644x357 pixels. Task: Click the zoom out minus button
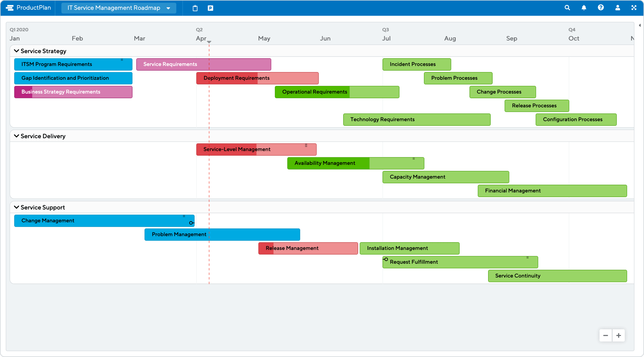(x=606, y=336)
